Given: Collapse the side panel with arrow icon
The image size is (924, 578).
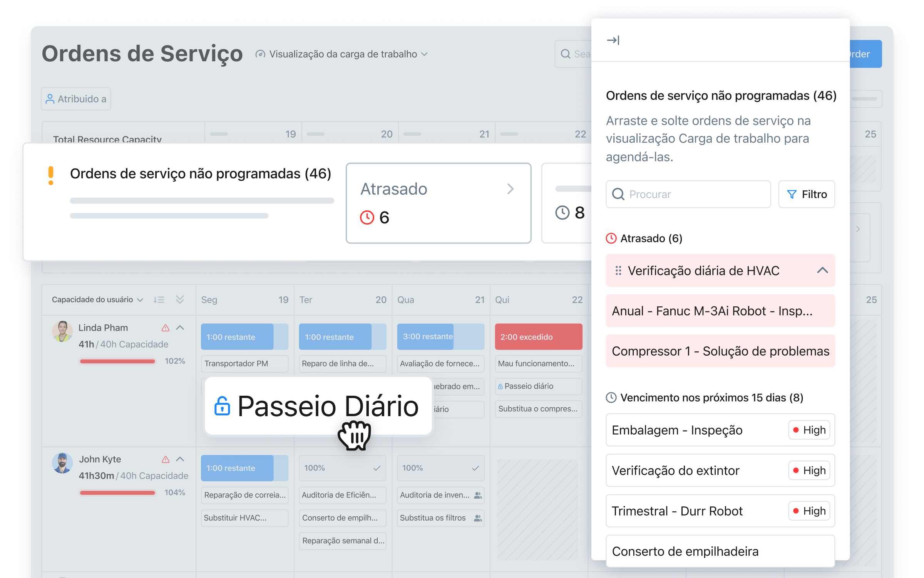Looking at the screenshot, I should 613,40.
